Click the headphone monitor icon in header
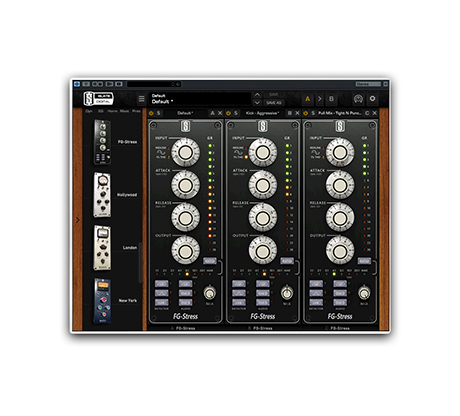 click(358, 99)
